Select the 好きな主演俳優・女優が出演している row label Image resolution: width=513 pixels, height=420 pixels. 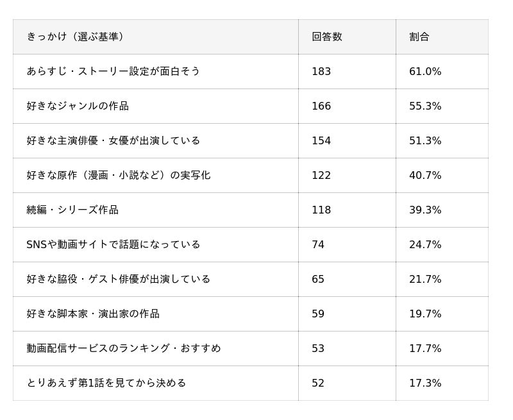pos(114,140)
